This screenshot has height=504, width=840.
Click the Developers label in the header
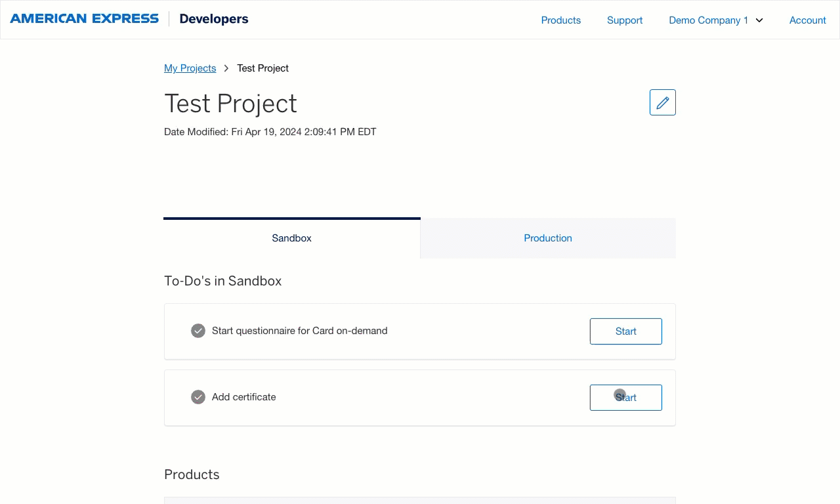[x=213, y=18]
